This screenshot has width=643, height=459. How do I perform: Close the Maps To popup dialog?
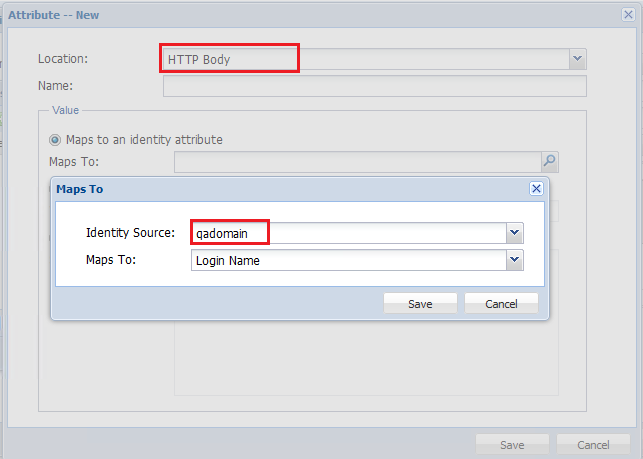(536, 189)
